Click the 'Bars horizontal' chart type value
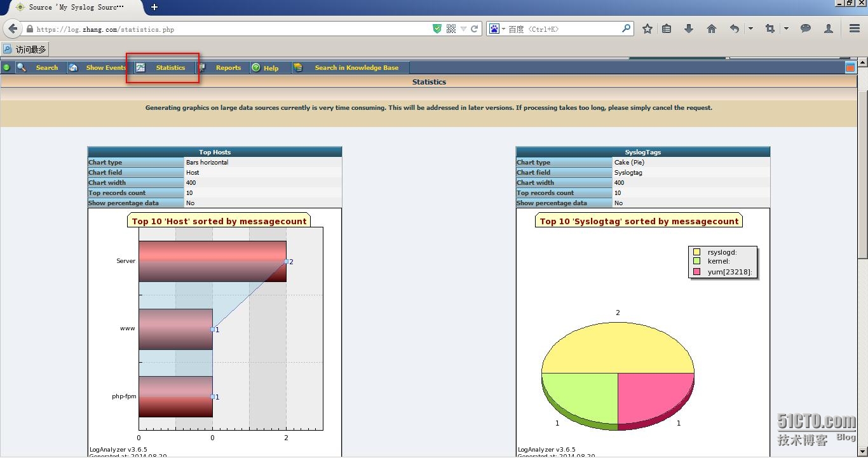The height and width of the screenshot is (458, 868). (207, 162)
